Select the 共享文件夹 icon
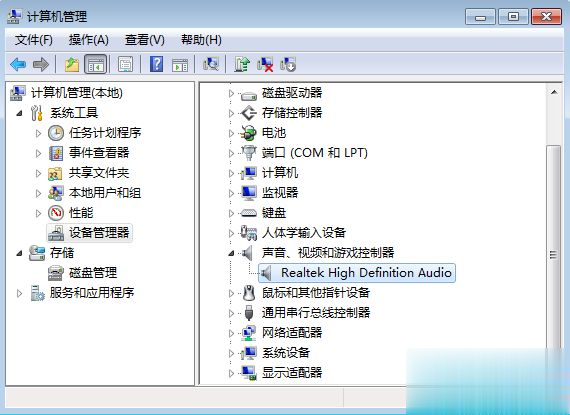This screenshot has height=415, width=570. tap(55, 173)
